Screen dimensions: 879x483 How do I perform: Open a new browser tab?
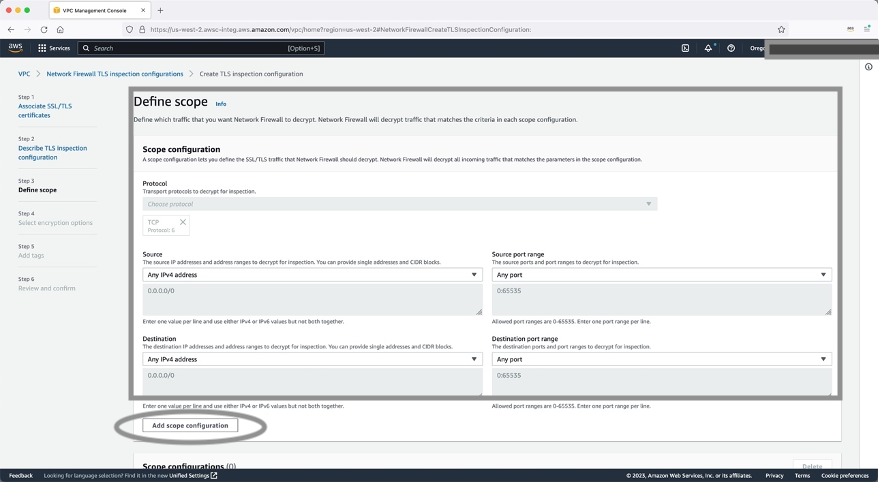point(160,10)
